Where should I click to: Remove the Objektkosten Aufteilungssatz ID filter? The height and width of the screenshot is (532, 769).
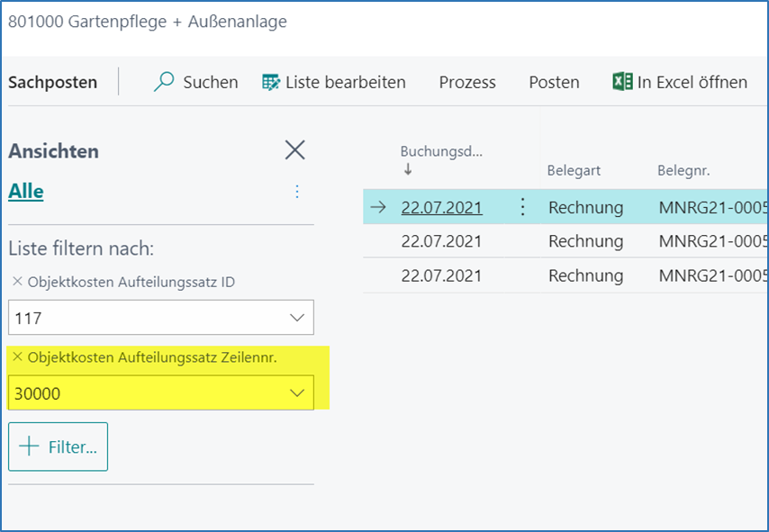(x=17, y=282)
